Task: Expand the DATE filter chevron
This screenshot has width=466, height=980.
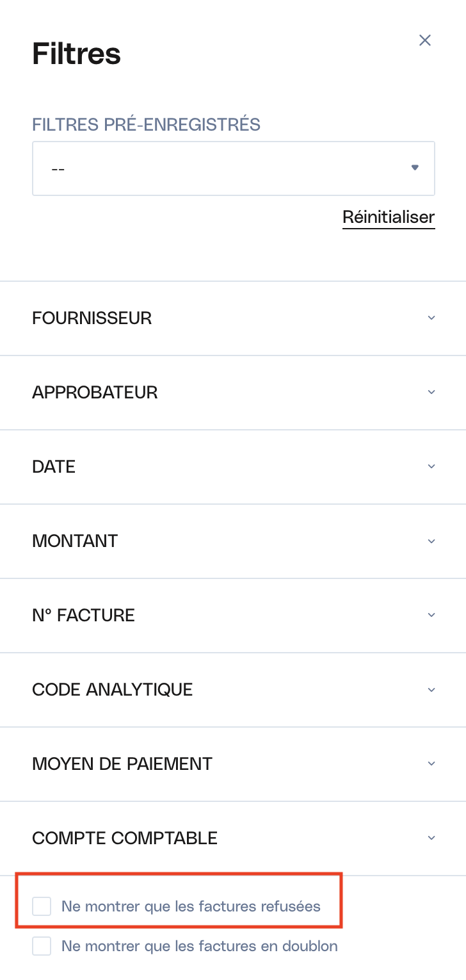Action: (x=431, y=466)
